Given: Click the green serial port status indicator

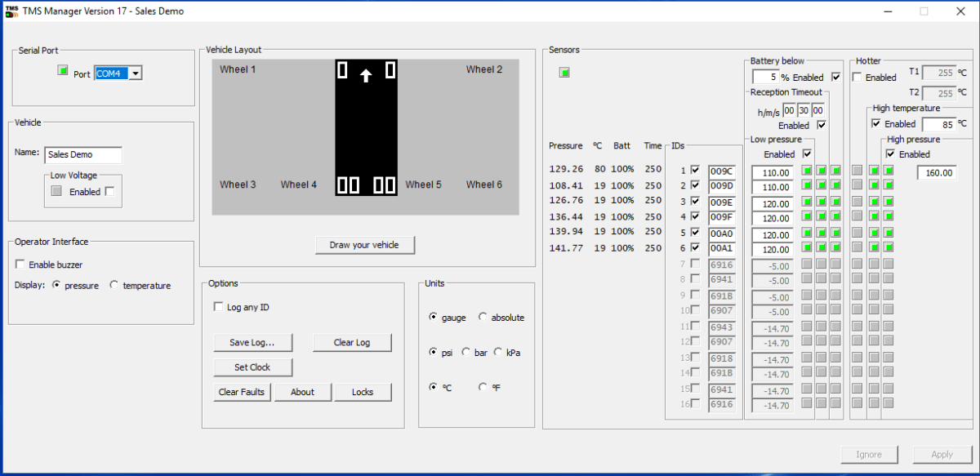Looking at the screenshot, I should click(63, 71).
